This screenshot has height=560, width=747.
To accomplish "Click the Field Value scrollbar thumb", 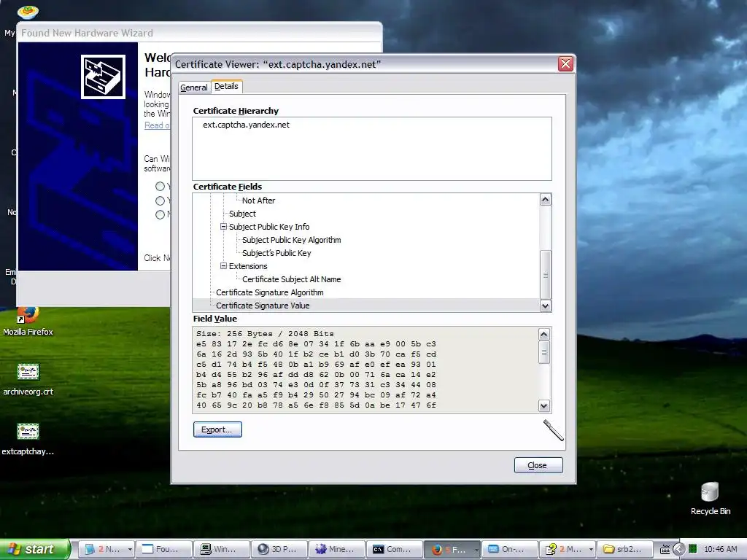I will 544,352.
